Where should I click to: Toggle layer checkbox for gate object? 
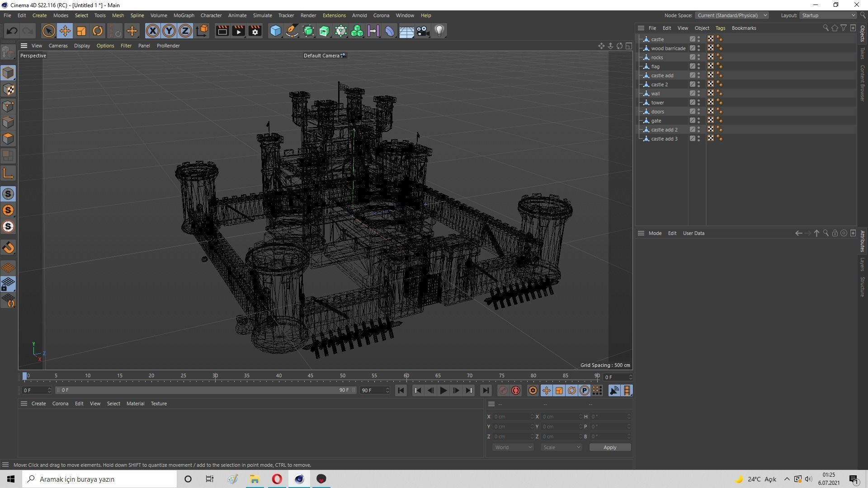click(692, 121)
